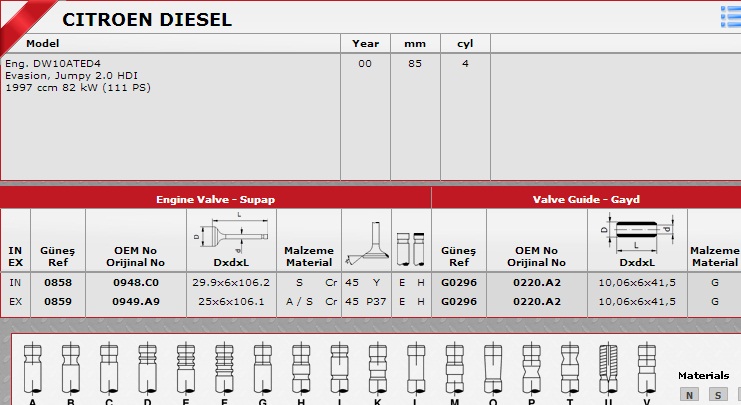Select valve stem groove type A icon
Screen dimensions: 741x405
point(33,368)
